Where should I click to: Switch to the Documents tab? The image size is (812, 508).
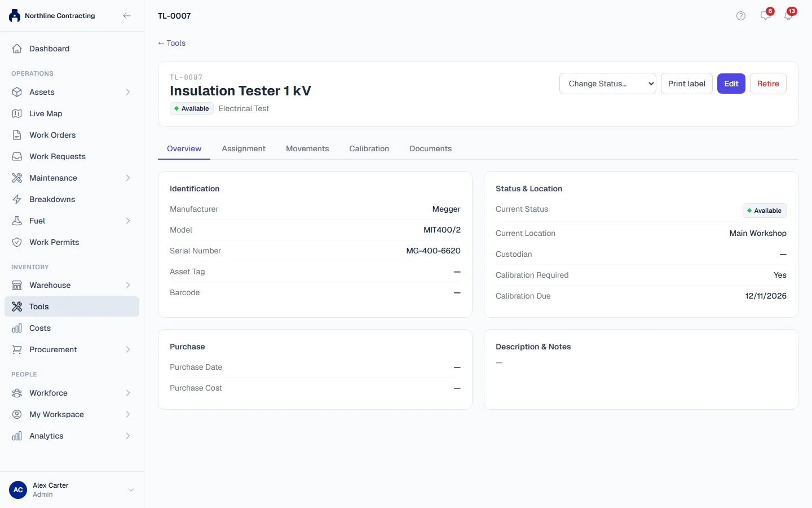click(x=431, y=148)
